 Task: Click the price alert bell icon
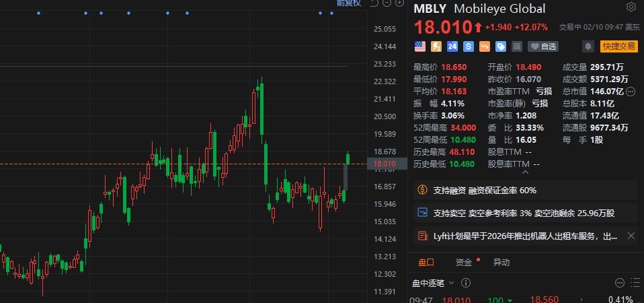point(588,46)
